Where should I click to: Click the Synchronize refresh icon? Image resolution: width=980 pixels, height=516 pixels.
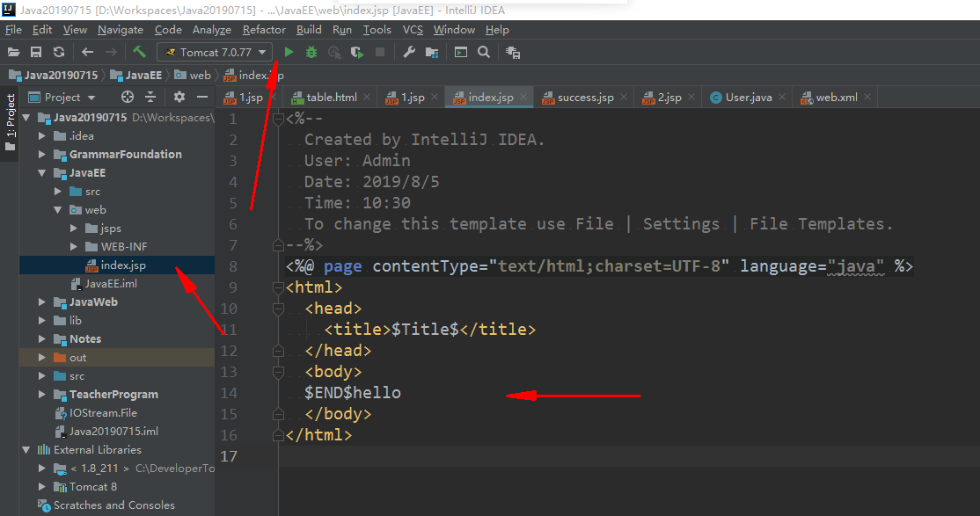(59, 53)
